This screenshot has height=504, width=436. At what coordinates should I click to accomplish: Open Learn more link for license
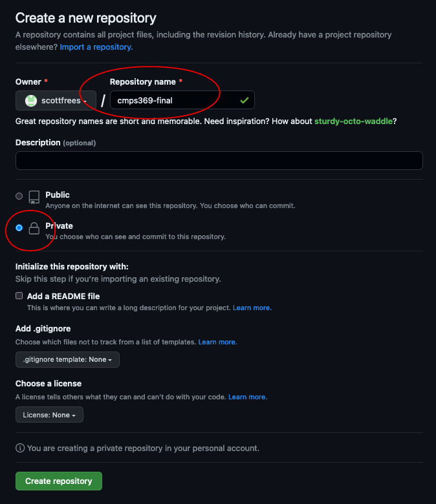pyautogui.click(x=248, y=397)
